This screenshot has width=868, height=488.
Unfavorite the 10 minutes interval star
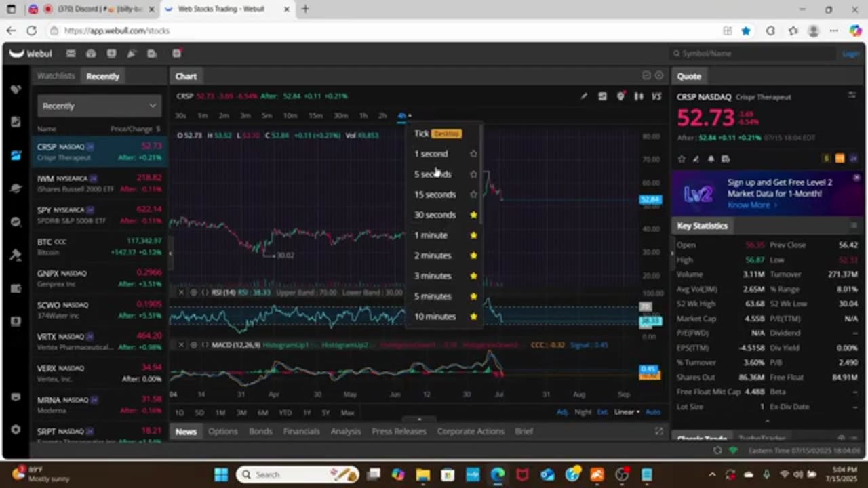(x=473, y=317)
